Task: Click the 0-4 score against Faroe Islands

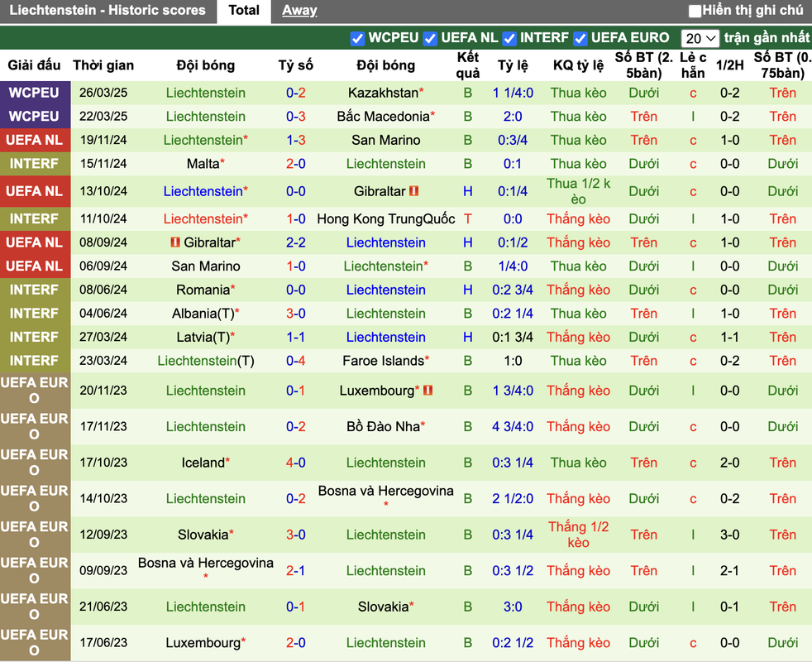Action: pyautogui.click(x=296, y=361)
